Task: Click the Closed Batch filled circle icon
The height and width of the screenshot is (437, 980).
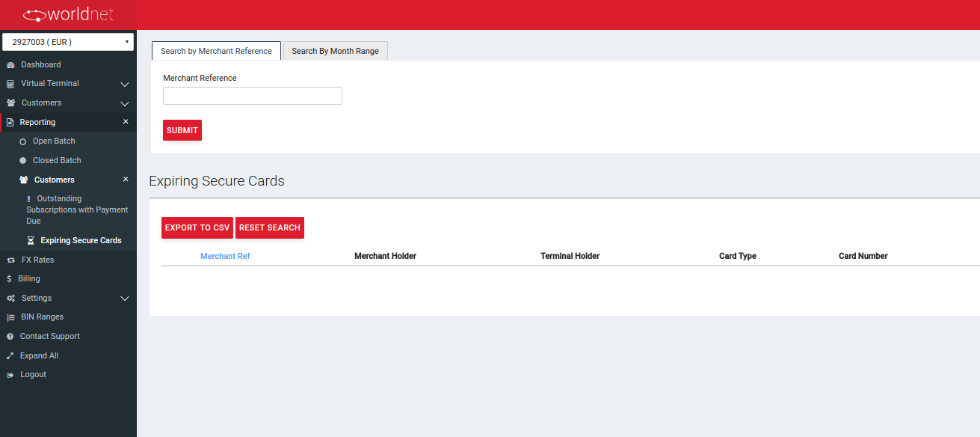Action: point(23,161)
